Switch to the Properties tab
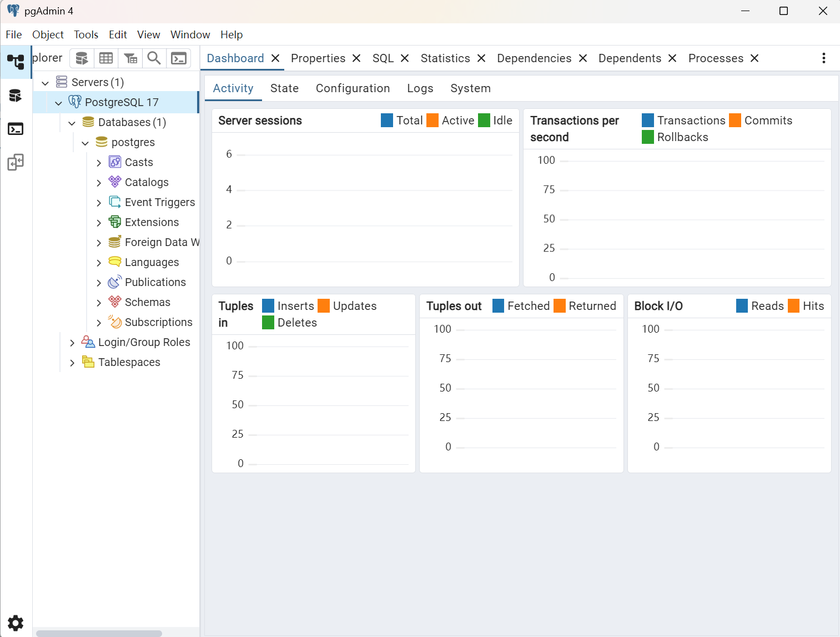Image resolution: width=840 pixels, height=637 pixels. (318, 58)
